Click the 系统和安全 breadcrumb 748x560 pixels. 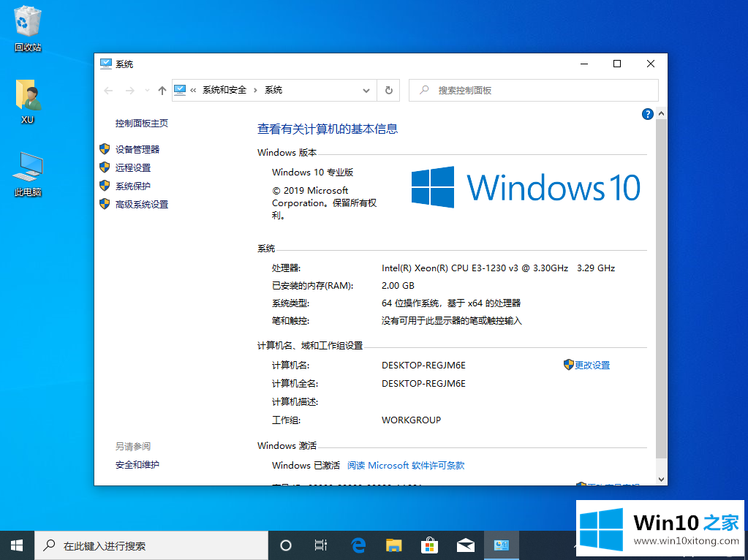pyautogui.click(x=224, y=90)
